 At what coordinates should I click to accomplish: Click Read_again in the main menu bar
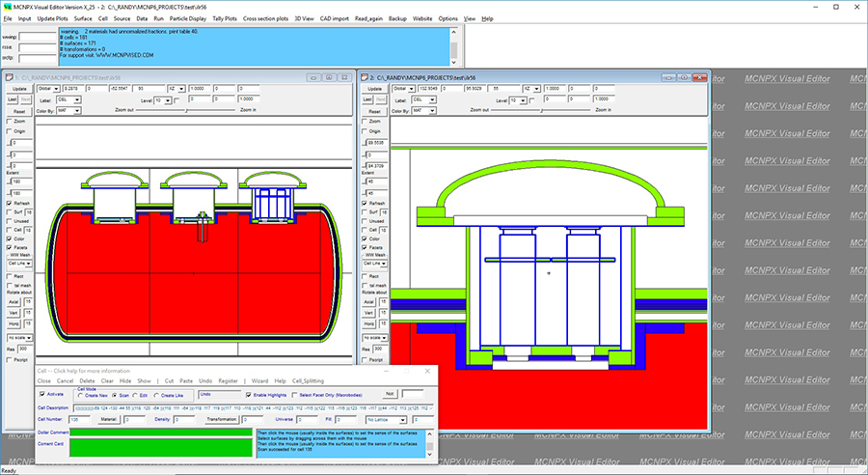(x=368, y=18)
